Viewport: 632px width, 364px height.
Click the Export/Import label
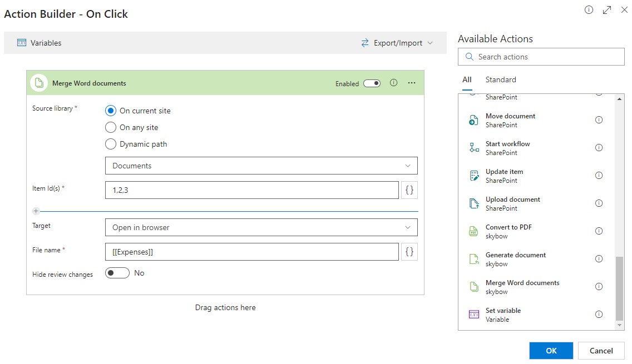[x=398, y=43]
